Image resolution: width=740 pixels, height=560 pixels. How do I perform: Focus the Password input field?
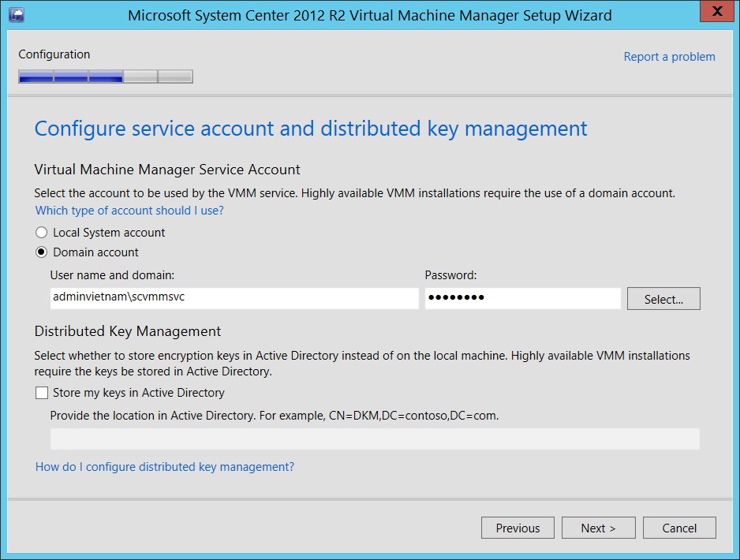pyautogui.click(x=522, y=298)
